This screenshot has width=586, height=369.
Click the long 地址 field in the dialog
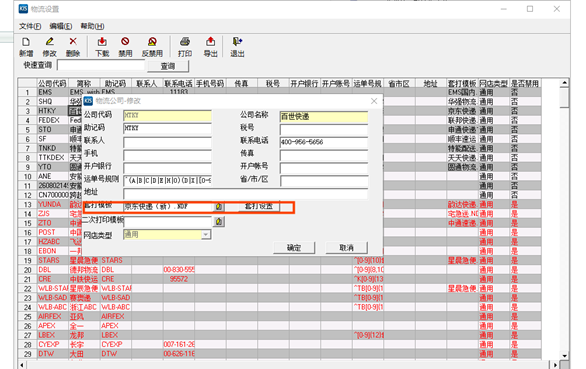[246, 194]
